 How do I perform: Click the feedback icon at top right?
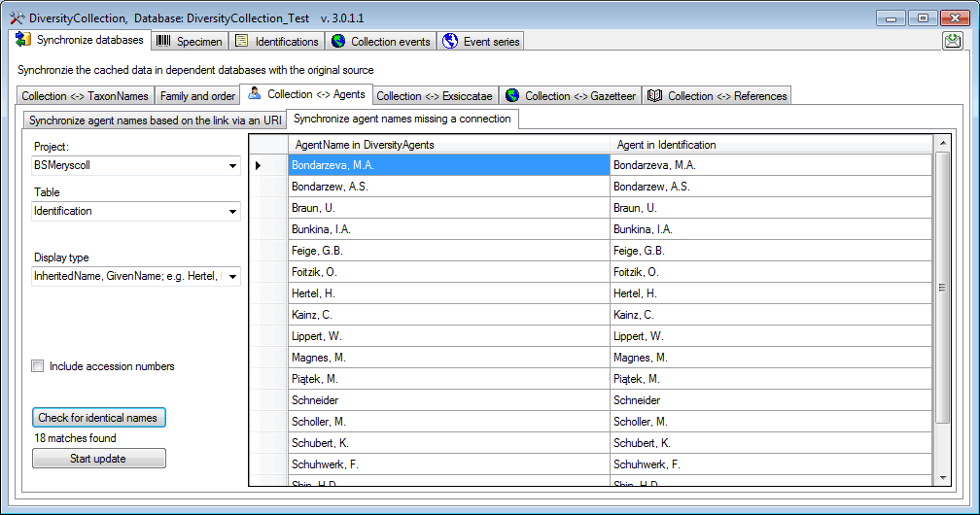(x=953, y=41)
